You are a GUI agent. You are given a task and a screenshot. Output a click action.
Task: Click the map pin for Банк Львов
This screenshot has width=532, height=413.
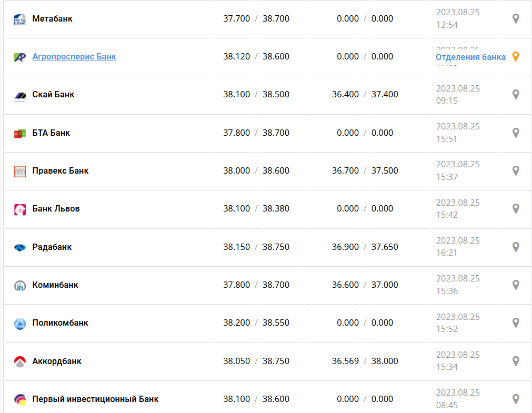tap(516, 209)
